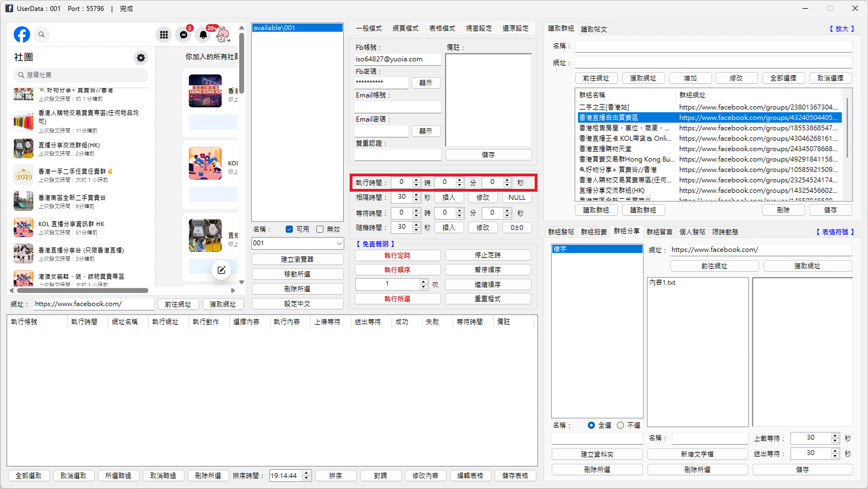The height and width of the screenshot is (489, 868).
Task: Click the 全部選擇 button
Action: tap(783, 78)
